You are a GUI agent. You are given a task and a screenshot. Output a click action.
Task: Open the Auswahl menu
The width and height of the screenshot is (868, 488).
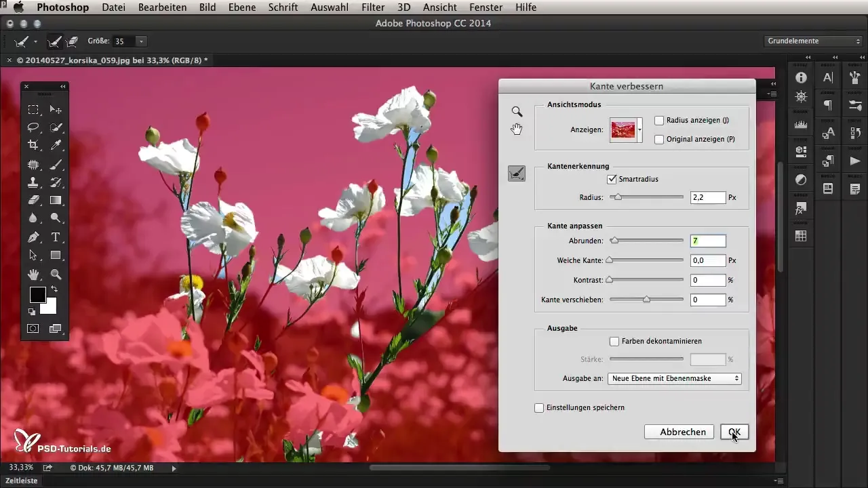pos(330,7)
